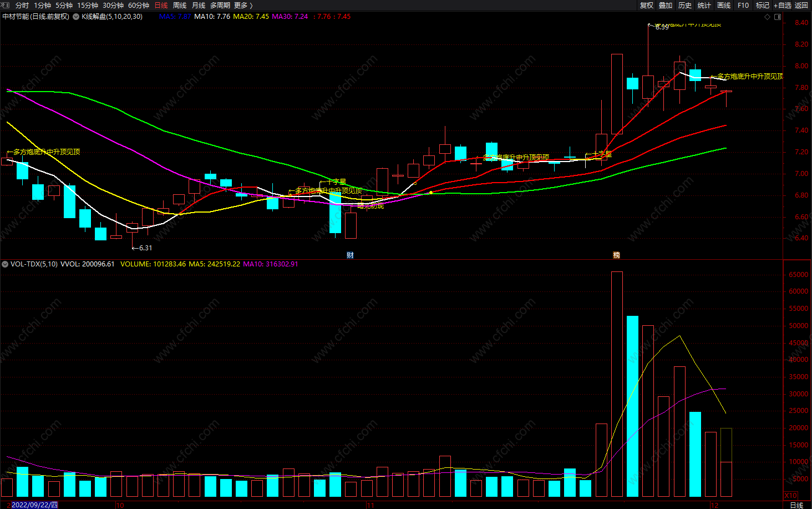Open the 多周期 multi-period view
This screenshot has width=812, height=509.
(220, 6)
